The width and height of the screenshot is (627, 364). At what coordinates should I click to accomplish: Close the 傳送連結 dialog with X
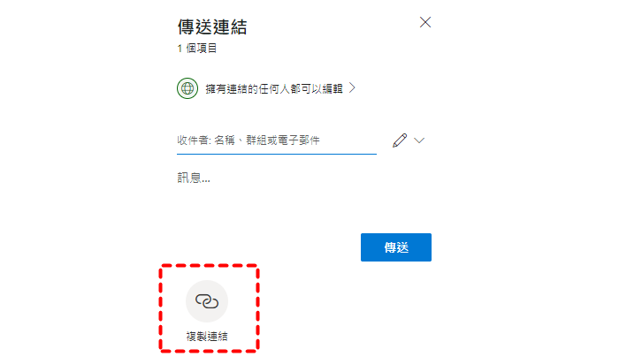pos(425,22)
